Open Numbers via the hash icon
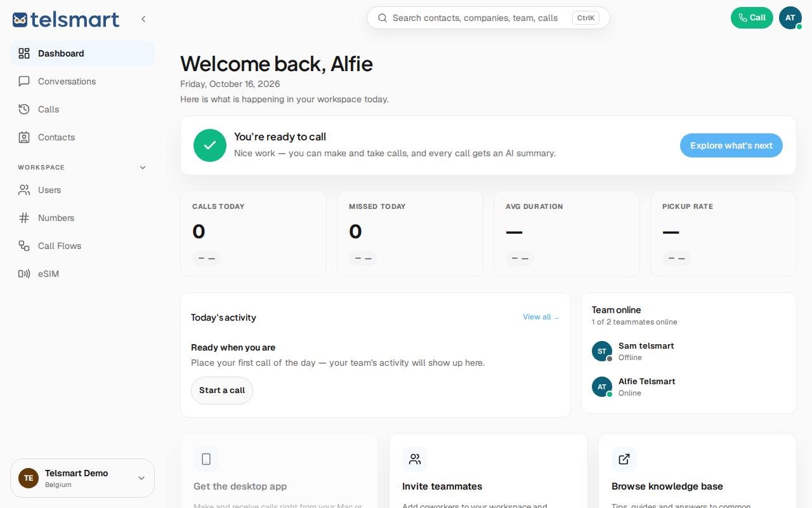The image size is (812, 508). (24, 218)
